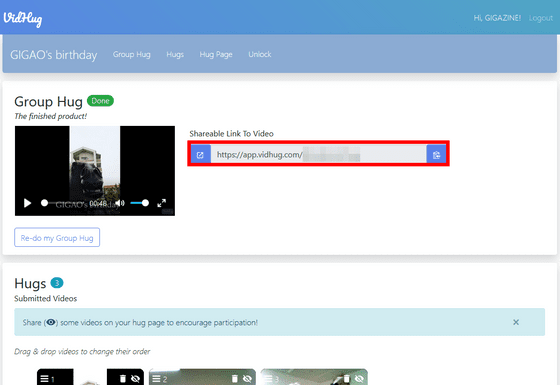The height and width of the screenshot is (385, 560).
Task: Mute the video with speaker icon
Action: click(120, 203)
